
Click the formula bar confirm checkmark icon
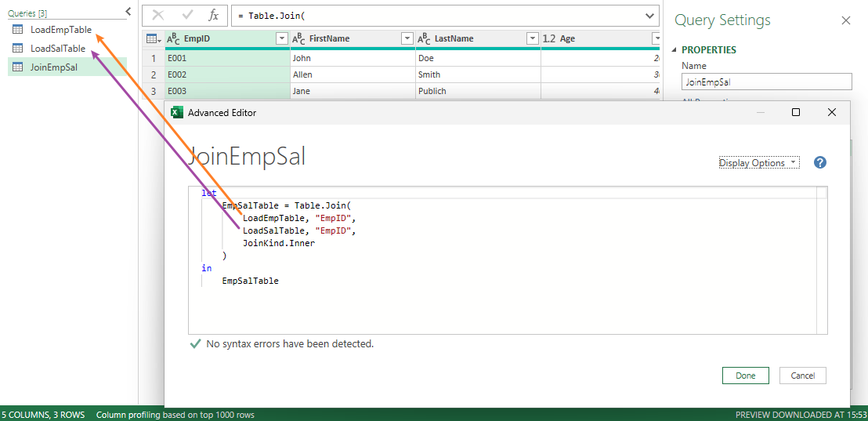(x=186, y=16)
